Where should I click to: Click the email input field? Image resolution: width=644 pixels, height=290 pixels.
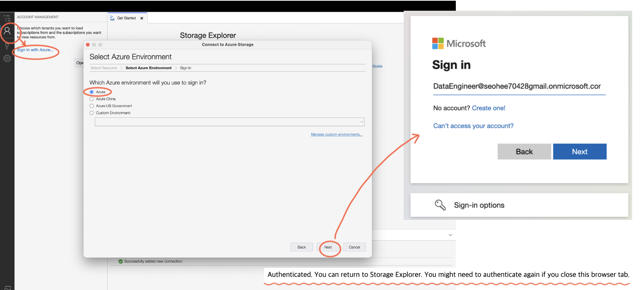click(519, 86)
